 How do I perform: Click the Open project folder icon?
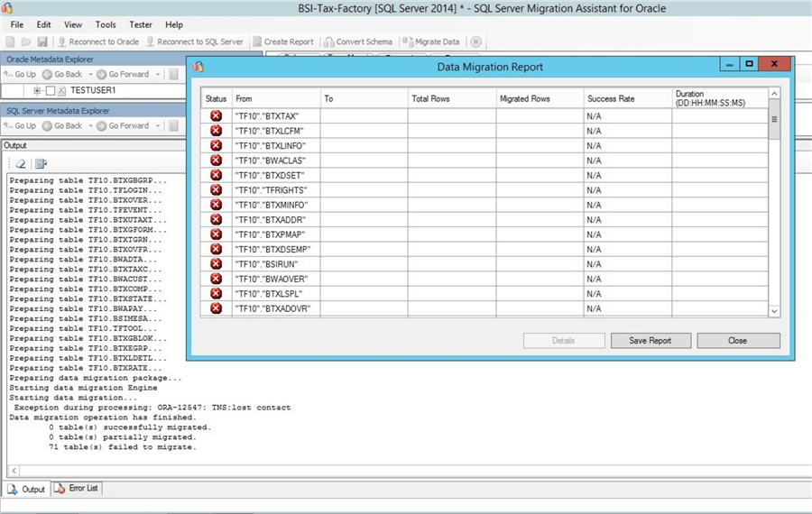click(x=26, y=41)
